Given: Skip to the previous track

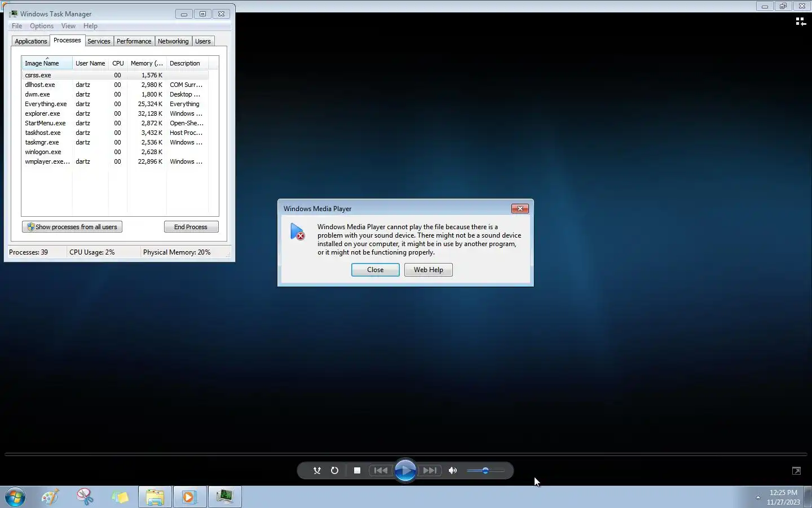Looking at the screenshot, I should 381,470.
